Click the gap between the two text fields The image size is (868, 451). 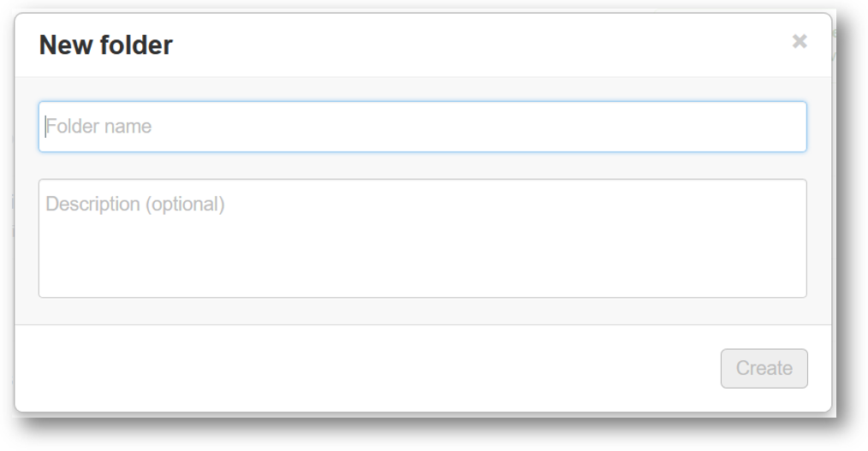422,165
